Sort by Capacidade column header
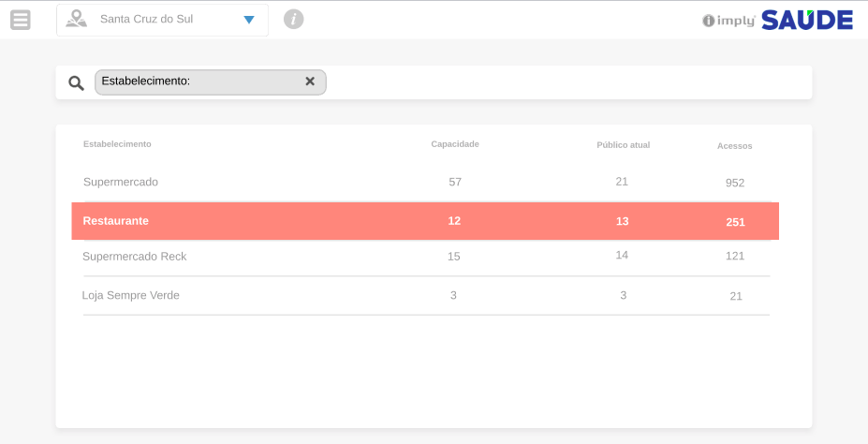 tap(455, 144)
